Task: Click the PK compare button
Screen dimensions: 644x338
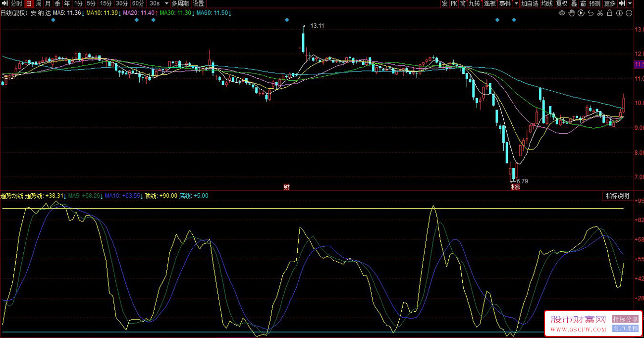Action: [454, 3]
